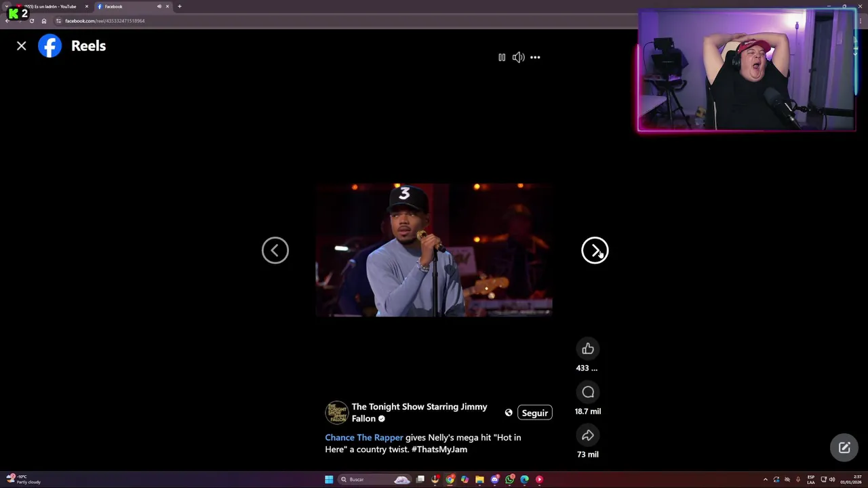Close the Reels viewer with the X
The height and width of the screenshot is (488, 868).
[22, 46]
